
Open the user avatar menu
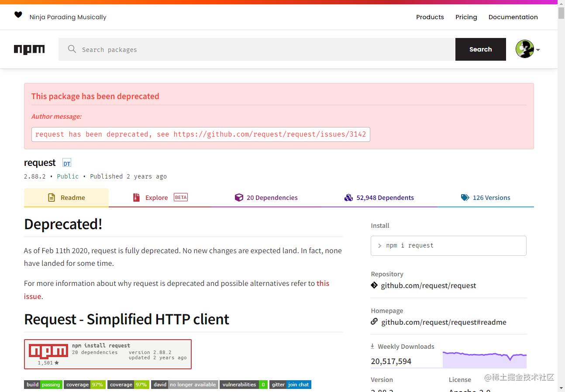(527, 49)
